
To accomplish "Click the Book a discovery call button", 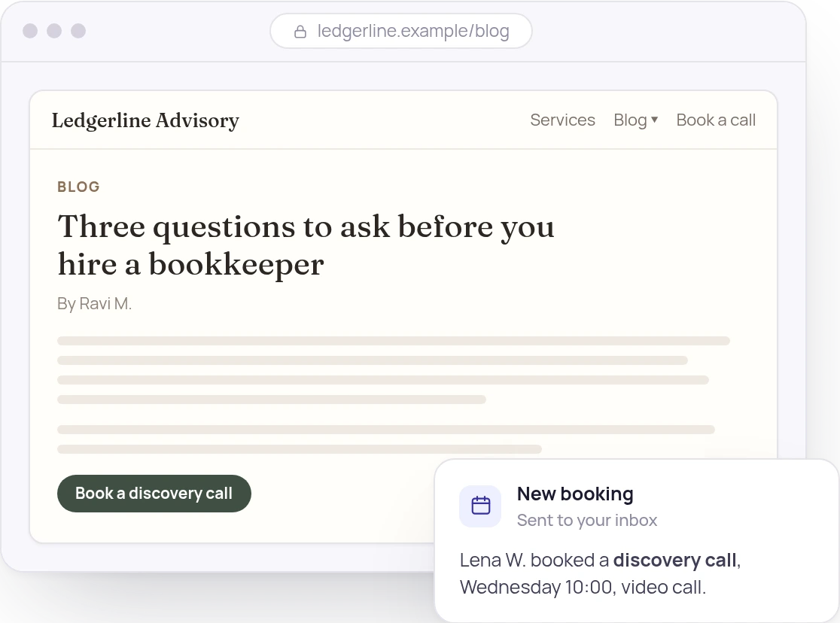I will tap(154, 494).
